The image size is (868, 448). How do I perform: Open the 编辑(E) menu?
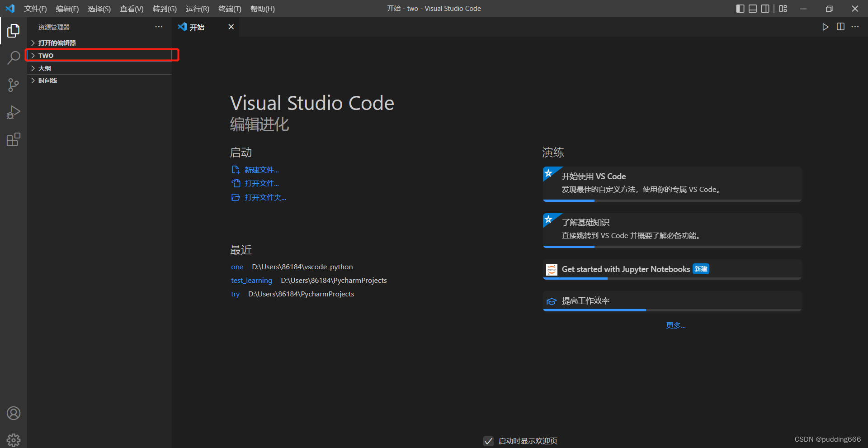tap(67, 9)
